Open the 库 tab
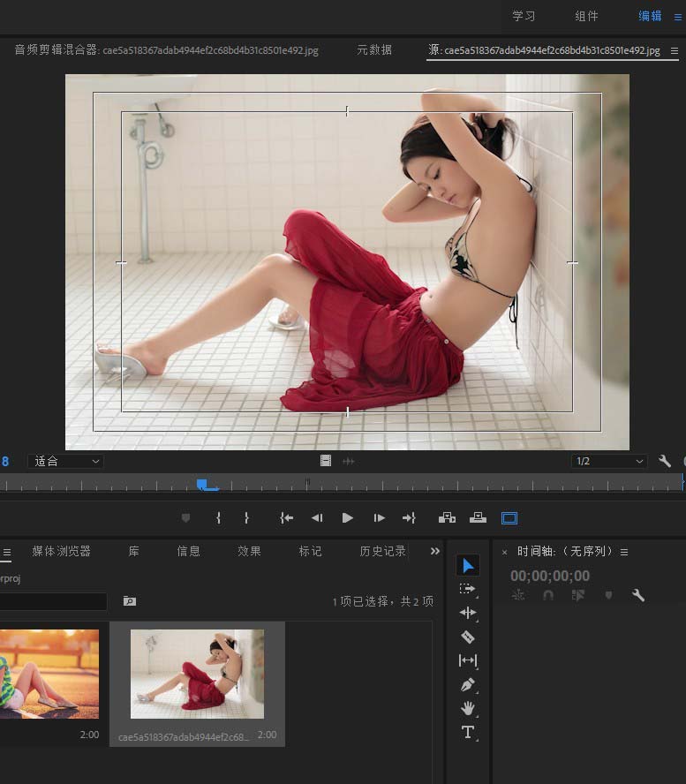 tap(133, 551)
